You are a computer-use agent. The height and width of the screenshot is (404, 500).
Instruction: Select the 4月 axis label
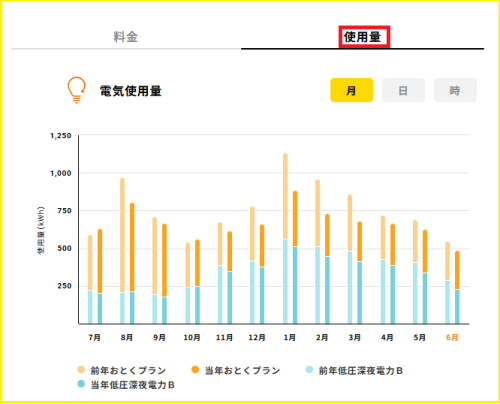coord(387,337)
